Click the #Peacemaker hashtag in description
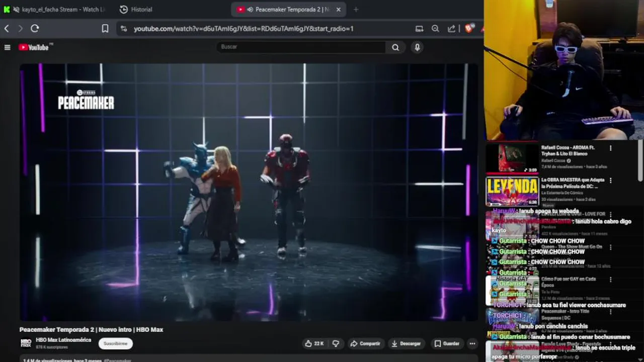The image size is (644, 362). coord(118,360)
